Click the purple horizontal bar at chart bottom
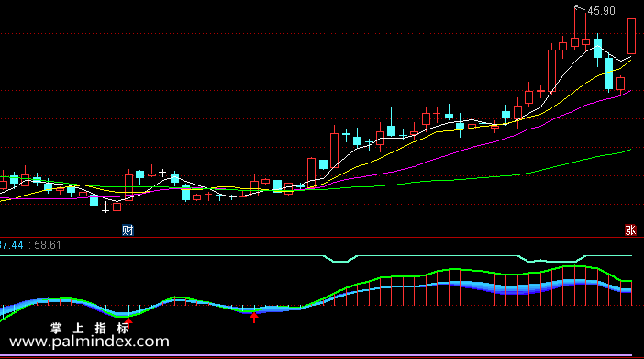The image size is (644, 359). [x=316, y=355]
